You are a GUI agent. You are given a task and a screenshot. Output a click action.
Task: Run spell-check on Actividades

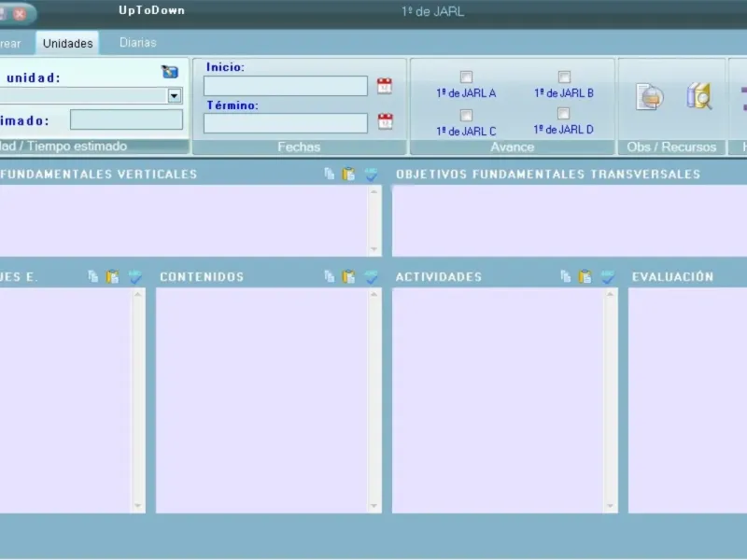click(608, 276)
